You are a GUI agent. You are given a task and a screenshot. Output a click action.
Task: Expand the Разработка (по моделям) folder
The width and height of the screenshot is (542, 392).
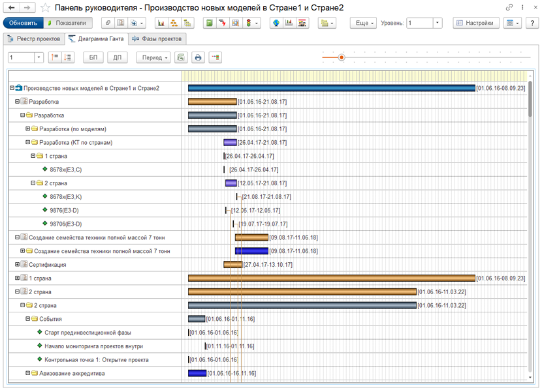point(28,129)
